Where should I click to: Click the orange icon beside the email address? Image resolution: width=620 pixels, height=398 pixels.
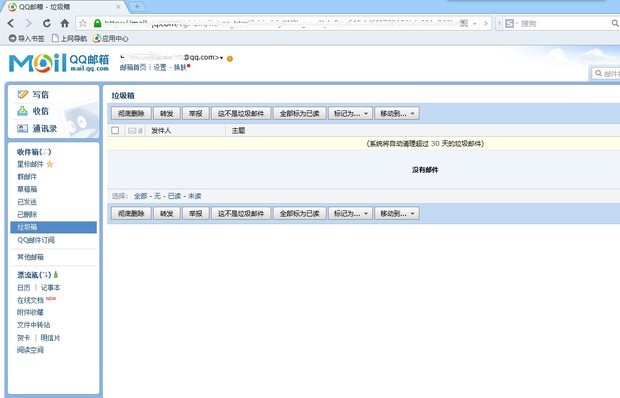tap(230, 58)
